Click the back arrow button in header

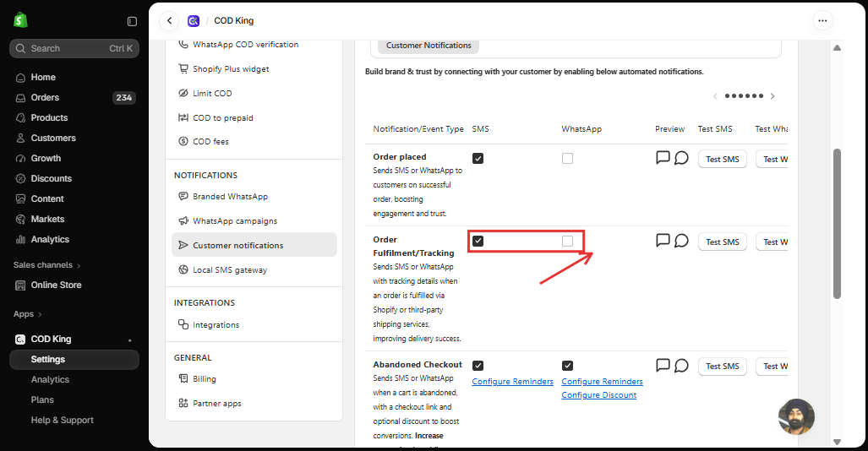[169, 21]
